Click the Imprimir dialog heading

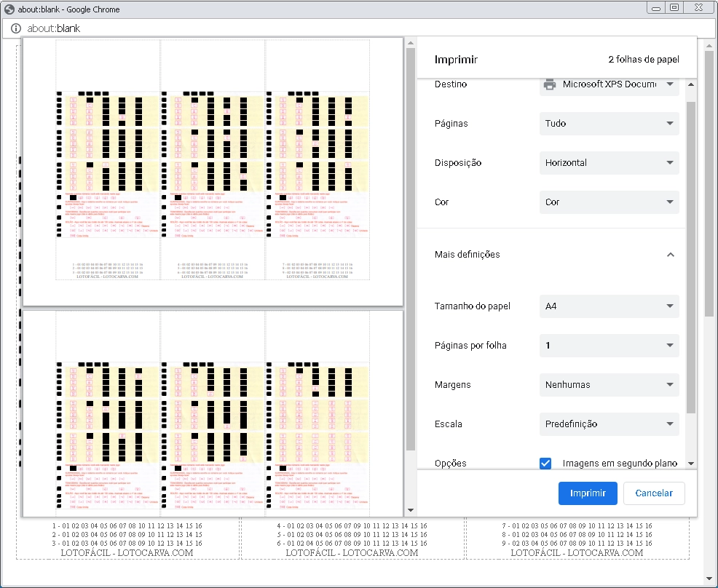(x=456, y=60)
